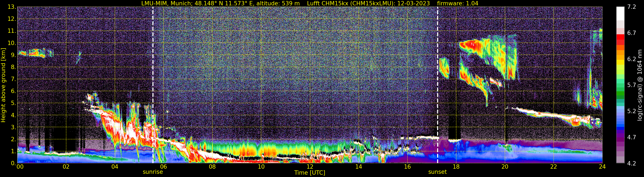Click the y-axis tick label '5.'
This screenshot has height=177, width=644.
[13, 103]
